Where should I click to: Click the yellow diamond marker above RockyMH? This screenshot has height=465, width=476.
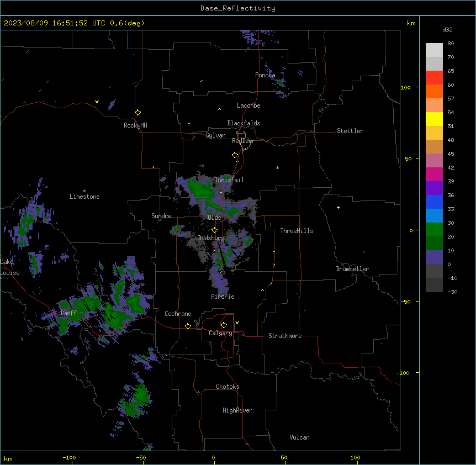(x=138, y=113)
